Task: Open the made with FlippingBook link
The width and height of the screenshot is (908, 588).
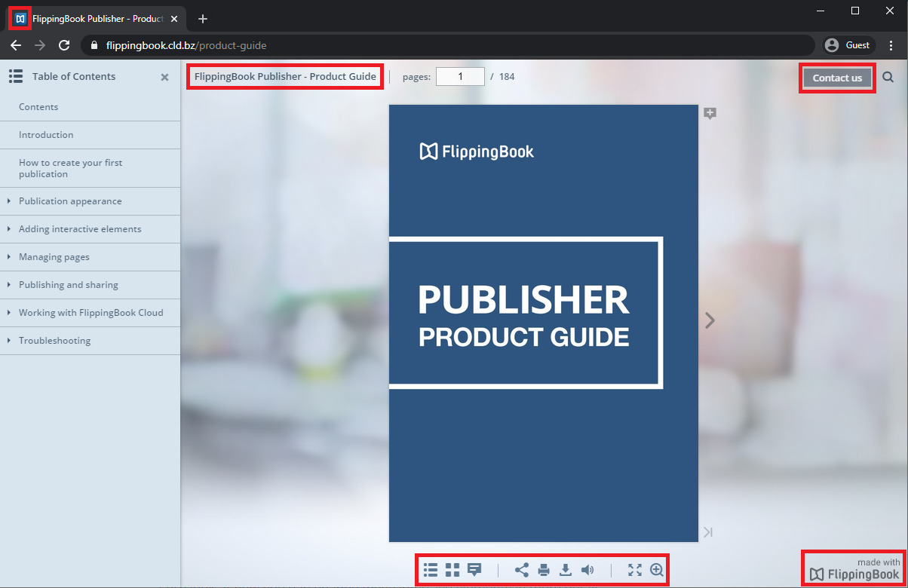Action: pos(855,569)
